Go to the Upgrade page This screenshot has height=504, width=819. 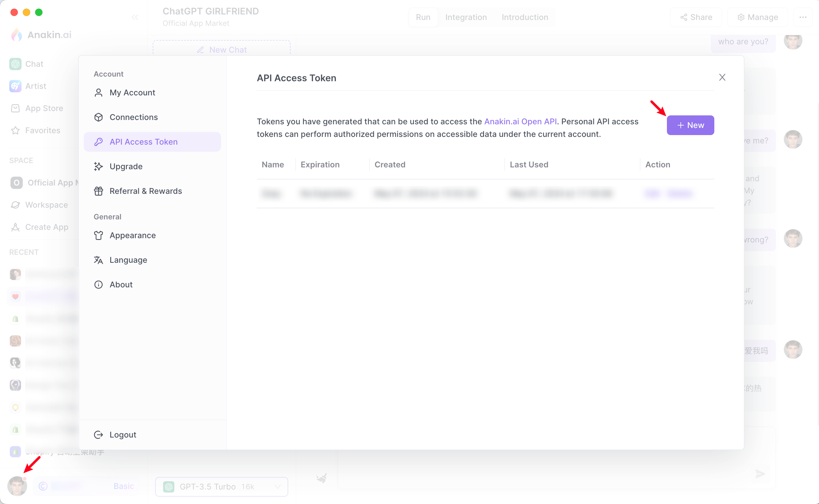152,166
